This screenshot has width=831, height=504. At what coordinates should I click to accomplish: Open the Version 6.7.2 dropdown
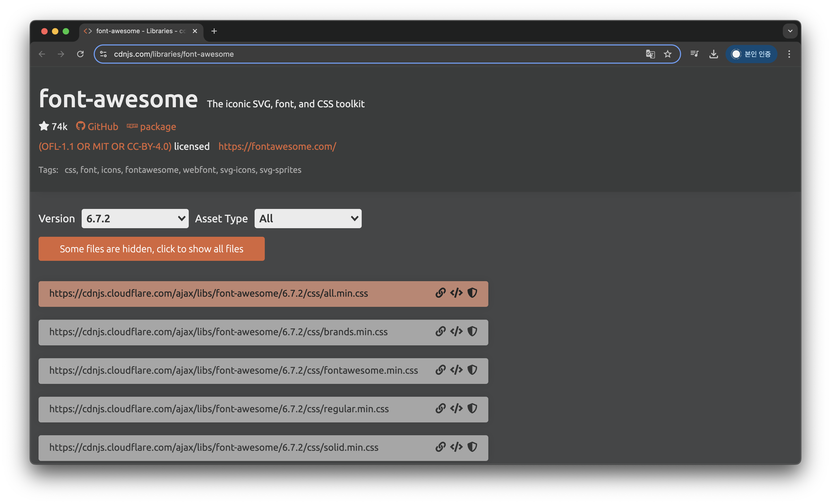coord(135,218)
